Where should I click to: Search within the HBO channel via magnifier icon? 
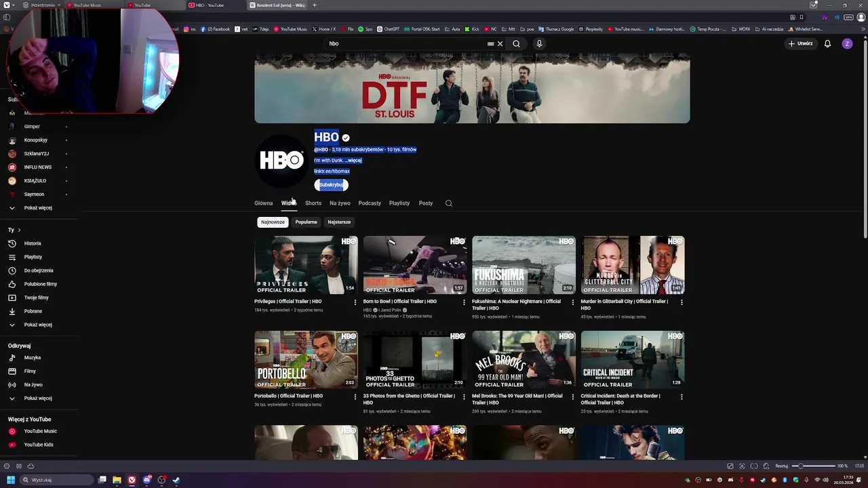coord(448,203)
